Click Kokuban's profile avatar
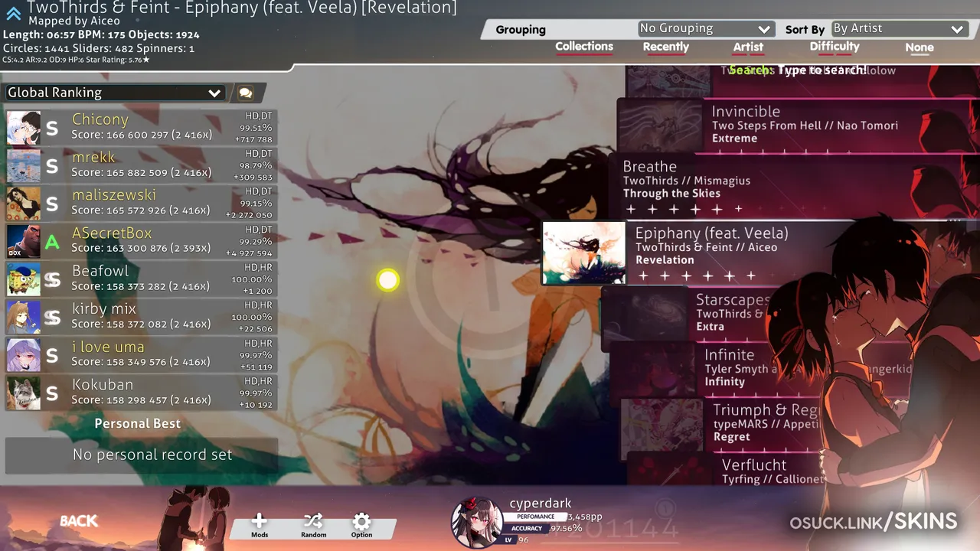Screen dimensions: 980x551 tap(24, 393)
